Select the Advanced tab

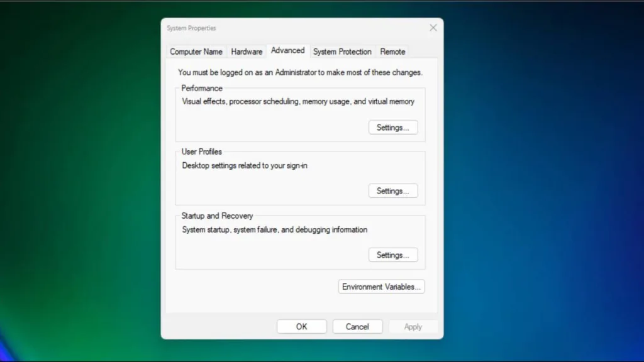pos(287,50)
